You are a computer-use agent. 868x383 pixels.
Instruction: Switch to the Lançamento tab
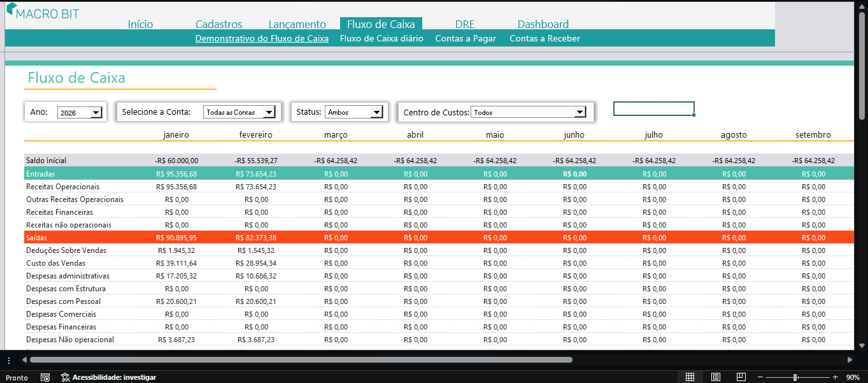point(297,24)
